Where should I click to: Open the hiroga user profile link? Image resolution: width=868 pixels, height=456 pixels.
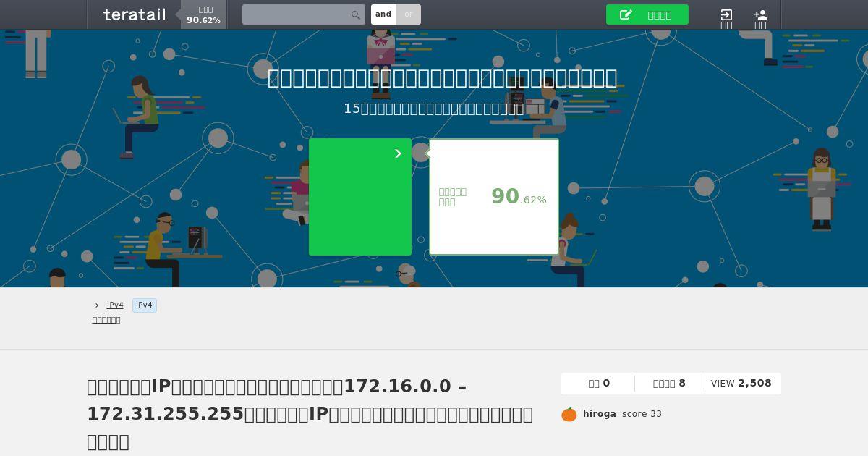[600, 414]
